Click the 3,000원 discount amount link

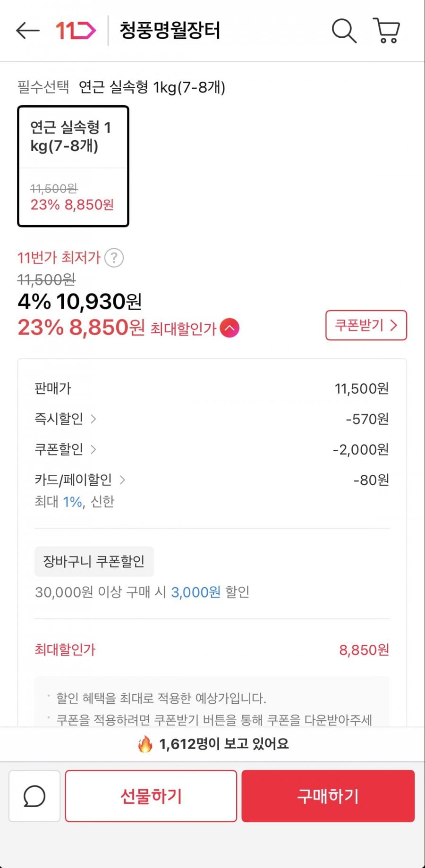click(x=195, y=592)
